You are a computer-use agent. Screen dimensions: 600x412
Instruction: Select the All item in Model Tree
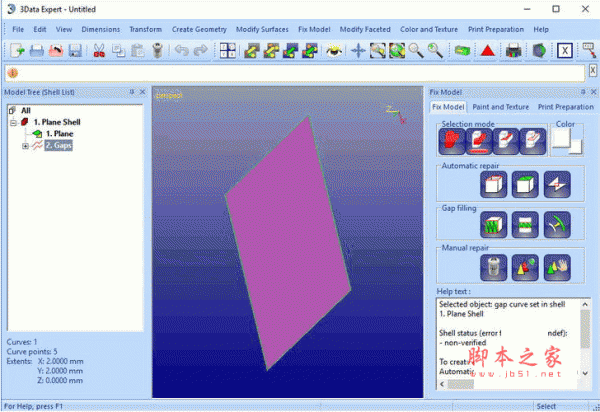click(x=26, y=111)
